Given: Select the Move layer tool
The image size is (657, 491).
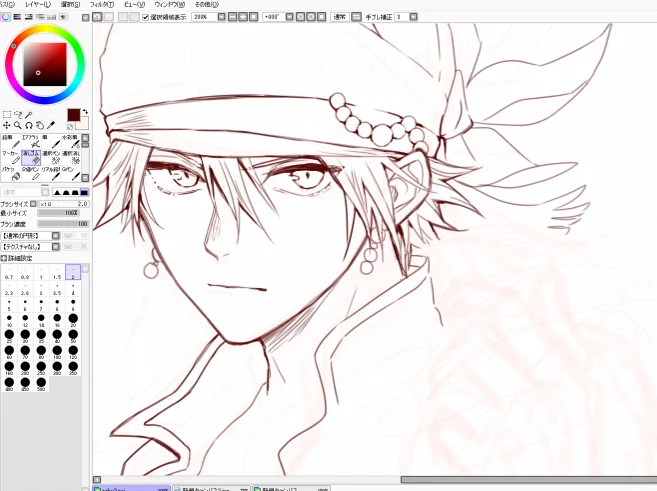Looking at the screenshot, I should click(x=7, y=125).
